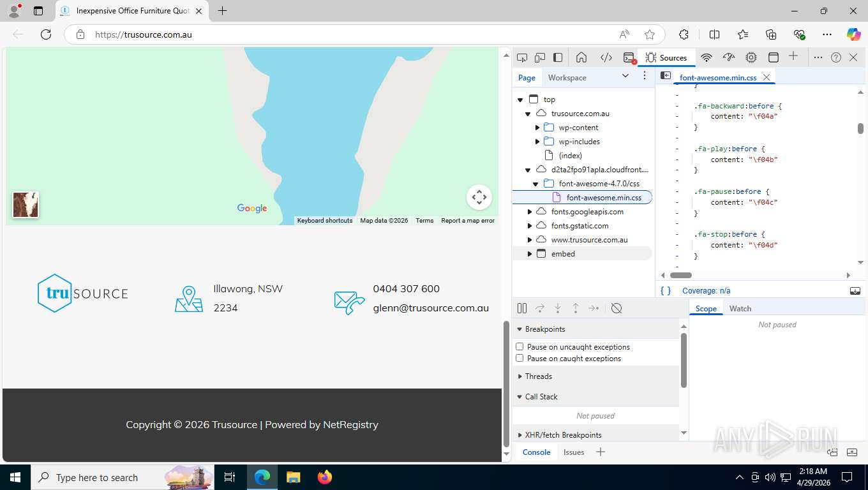Switch to the Page navigator tab
This screenshot has width=868, height=490.
tap(527, 77)
